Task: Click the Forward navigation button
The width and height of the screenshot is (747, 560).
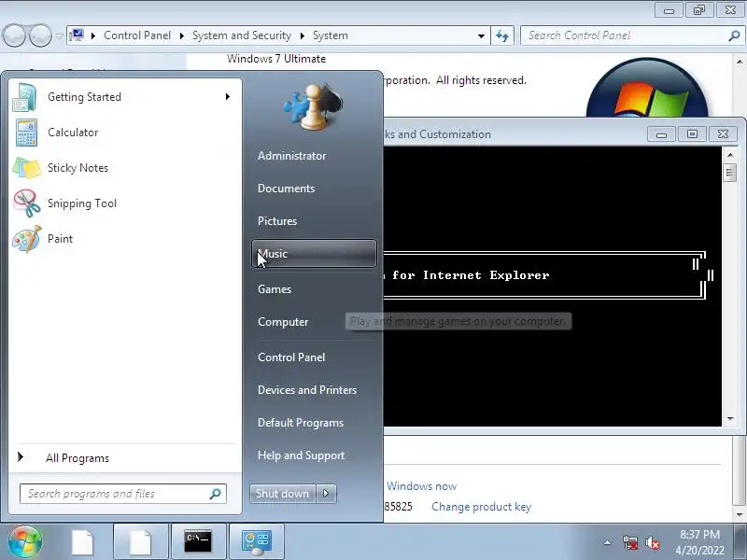Action: pos(40,35)
